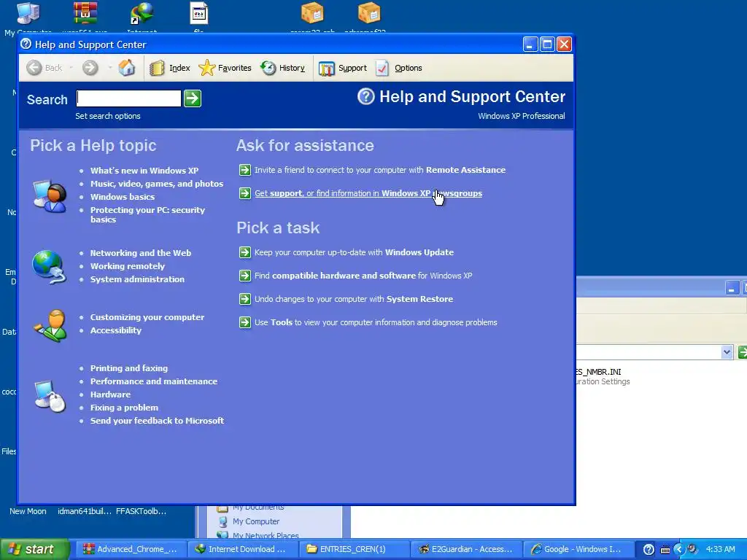Click green arrow beside Windows XP newsgroups
Image resolution: width=747 pixels, height=560 pixels.
tap(245, 193)
